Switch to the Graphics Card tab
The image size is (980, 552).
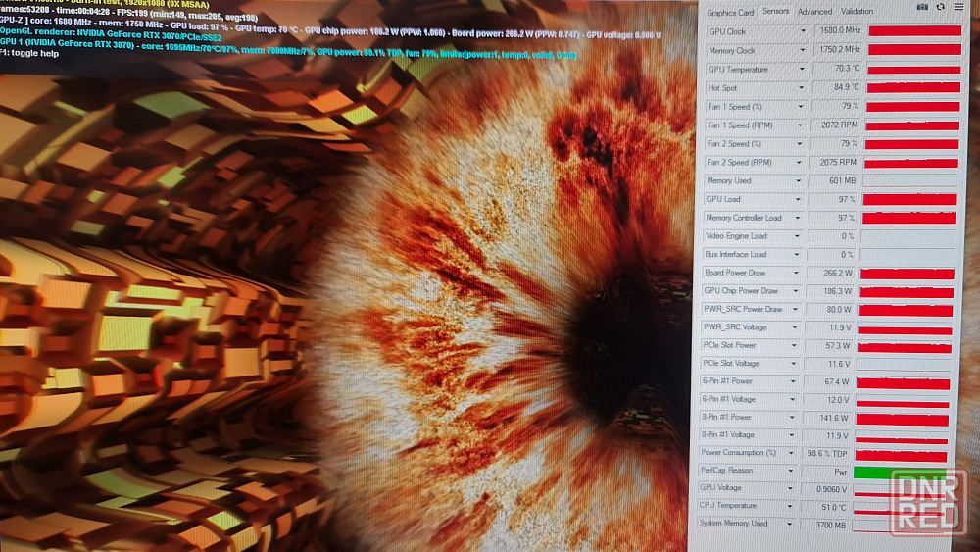click(730, 13)
